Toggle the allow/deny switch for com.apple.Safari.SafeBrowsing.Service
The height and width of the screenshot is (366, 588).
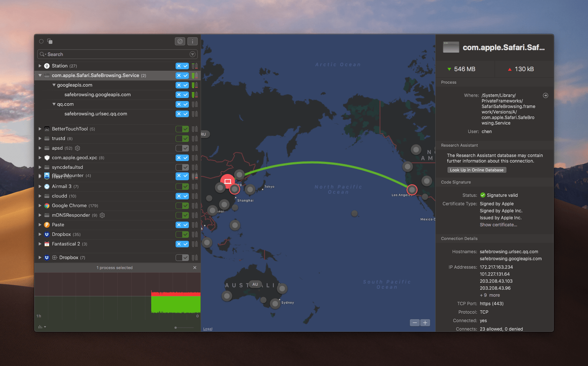[182, 76]
